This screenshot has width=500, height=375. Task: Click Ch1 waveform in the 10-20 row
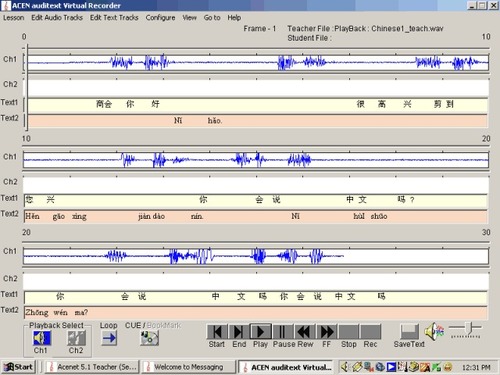click(x=256, y=160)
